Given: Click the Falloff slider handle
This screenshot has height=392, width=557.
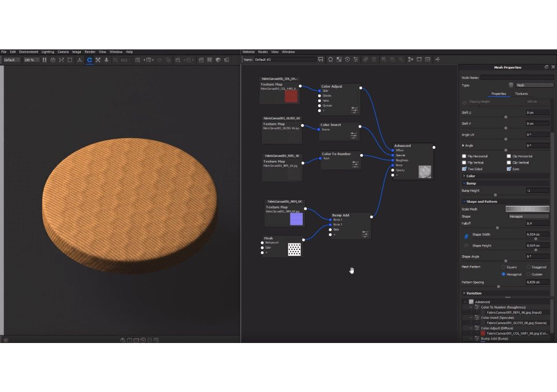Looking at the screenshot, I should (497, 227).
